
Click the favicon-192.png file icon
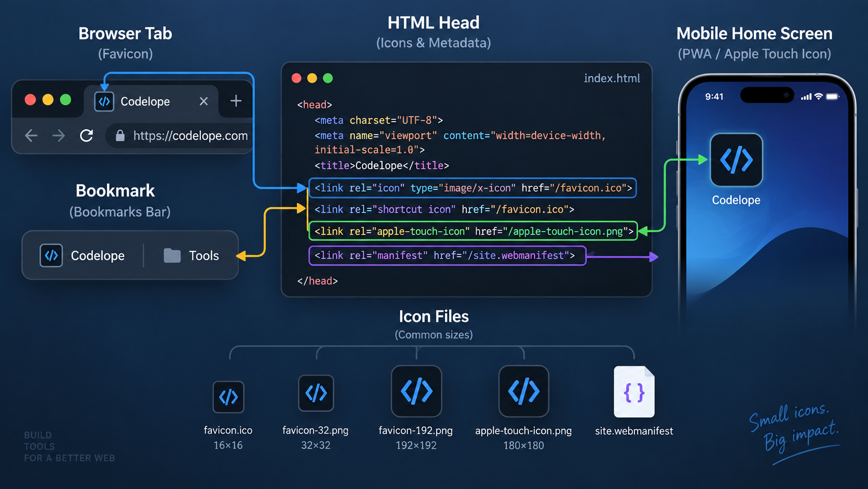(416, 391)
